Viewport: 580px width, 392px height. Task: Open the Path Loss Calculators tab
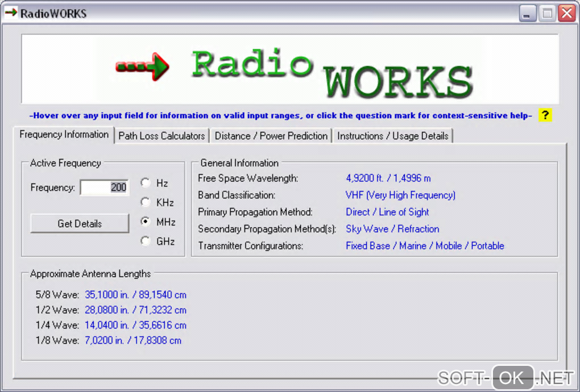point(161,136)
